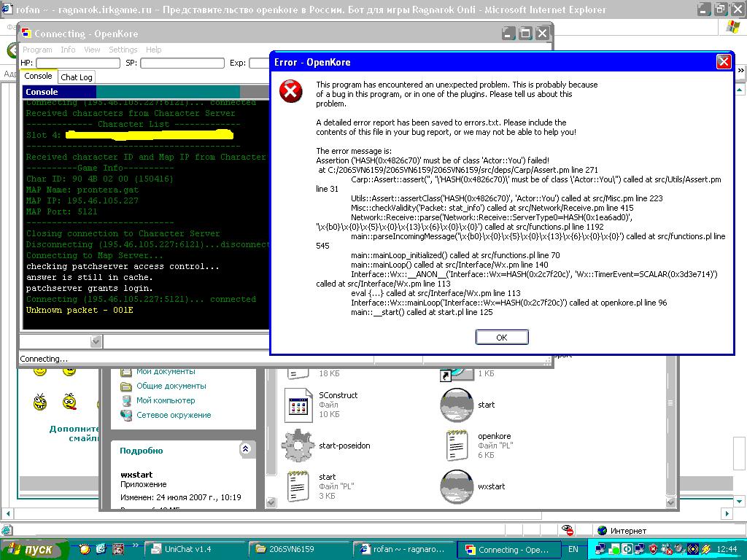Switch to the Console tab
747x560 pixels.
(x=38, y=76)
